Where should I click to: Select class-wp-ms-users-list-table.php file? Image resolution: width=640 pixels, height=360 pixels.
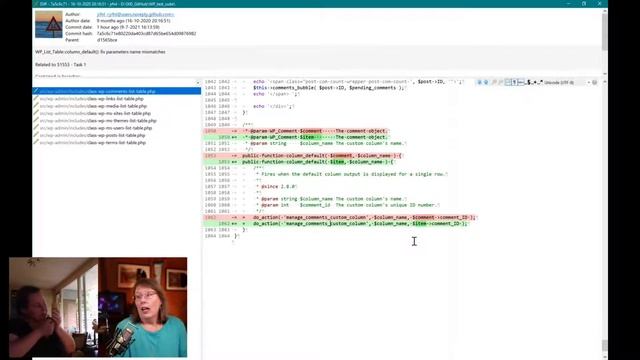point(96,128)
